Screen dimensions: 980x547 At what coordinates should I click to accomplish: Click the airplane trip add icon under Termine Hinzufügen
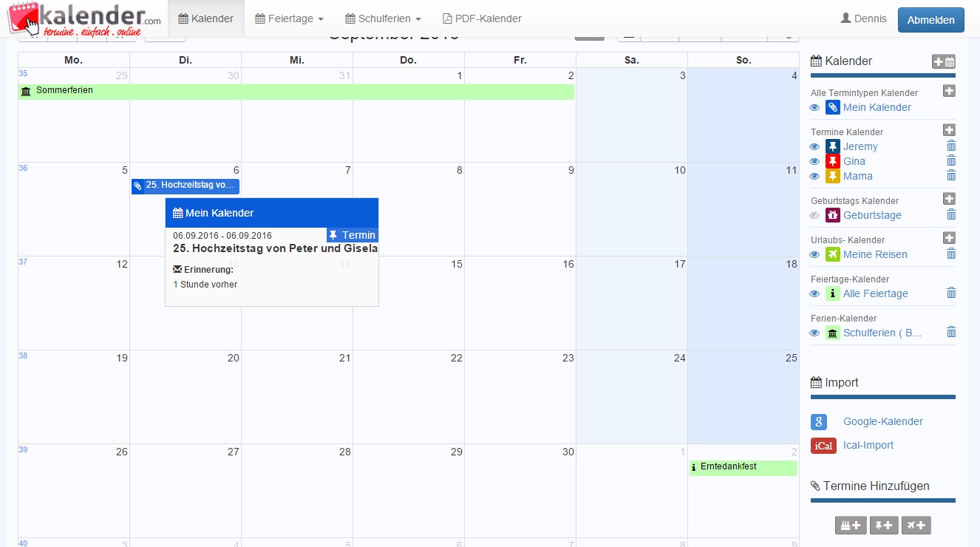pos(916,525)
